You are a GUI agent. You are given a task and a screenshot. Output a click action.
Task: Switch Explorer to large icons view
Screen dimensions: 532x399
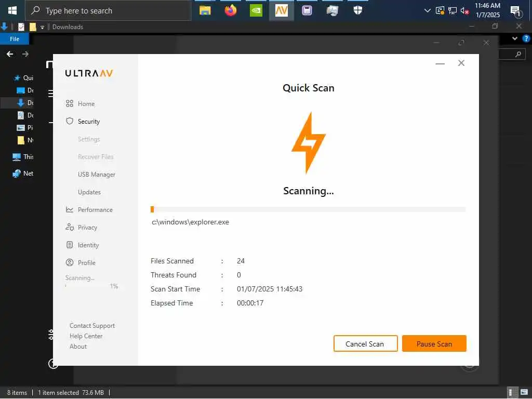click(524, 392)
